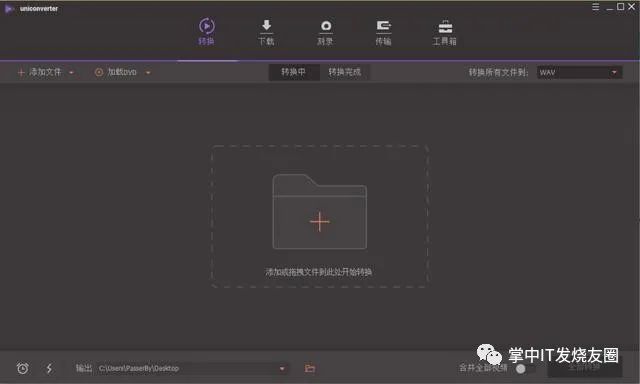Maximize the uniconverter window

[x=620, y=7]
